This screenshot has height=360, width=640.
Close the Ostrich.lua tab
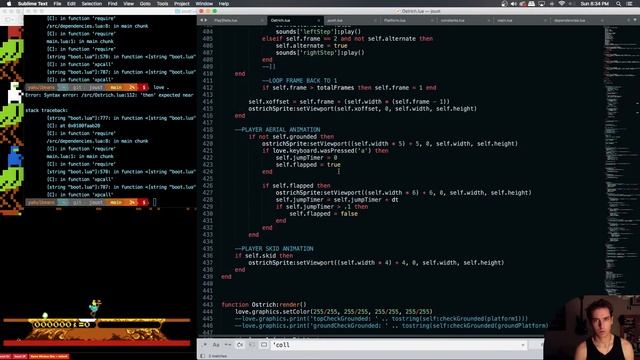[x=319, y=20]
